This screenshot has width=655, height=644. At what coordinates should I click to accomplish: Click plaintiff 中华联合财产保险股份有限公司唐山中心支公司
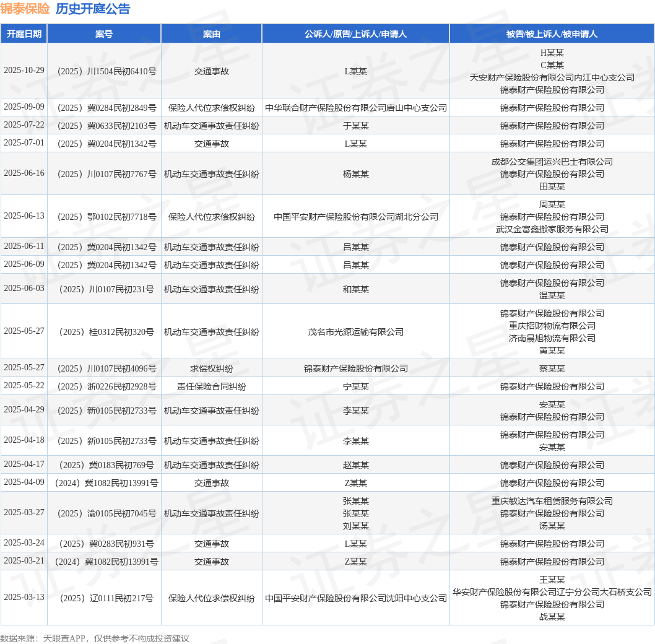356,108
